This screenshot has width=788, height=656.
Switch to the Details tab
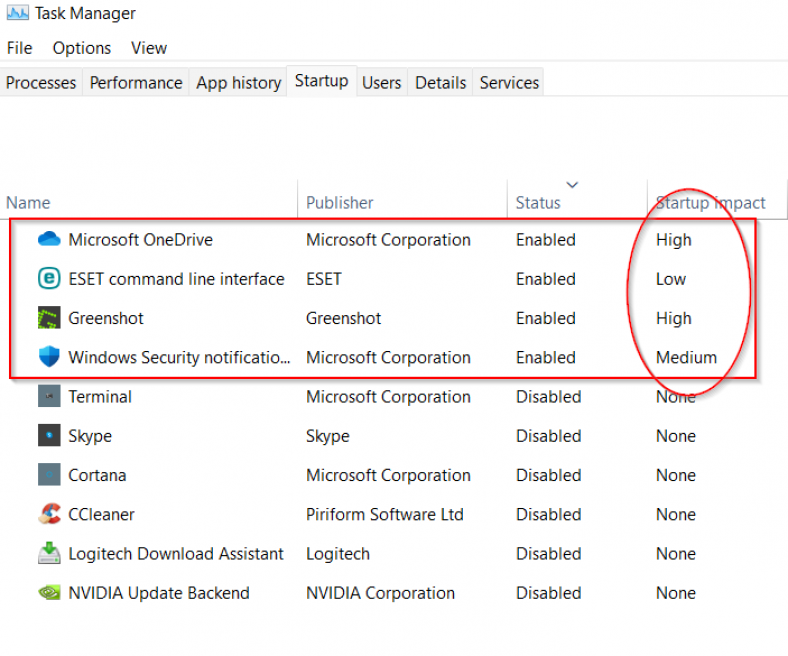(x=441, y=82)
